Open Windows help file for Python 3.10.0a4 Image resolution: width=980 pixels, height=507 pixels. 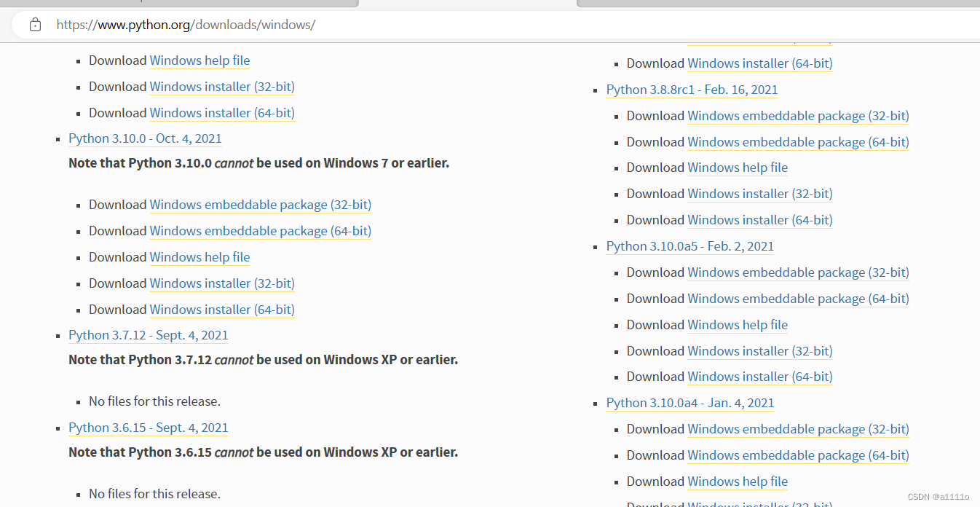[x=738, y=482]
